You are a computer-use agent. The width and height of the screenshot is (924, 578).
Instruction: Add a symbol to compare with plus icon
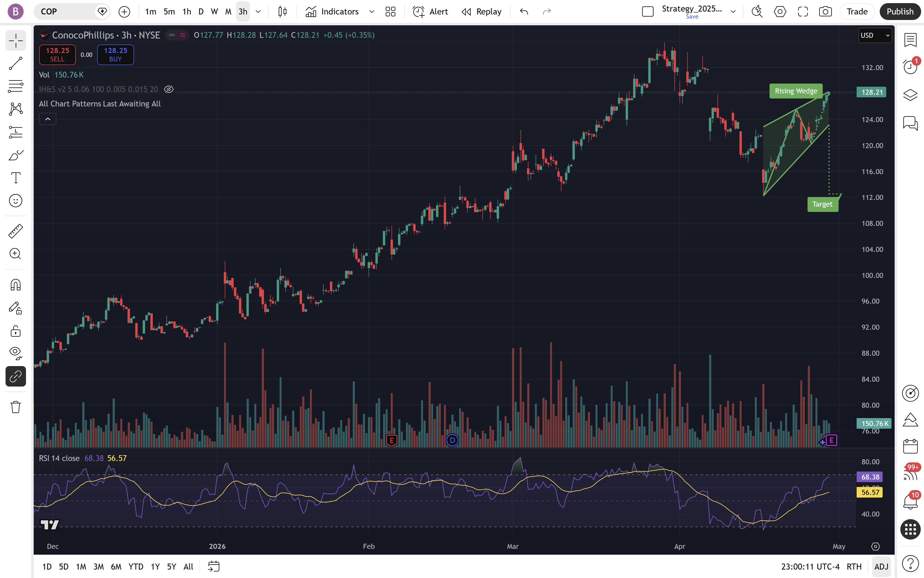pos(124,12)
